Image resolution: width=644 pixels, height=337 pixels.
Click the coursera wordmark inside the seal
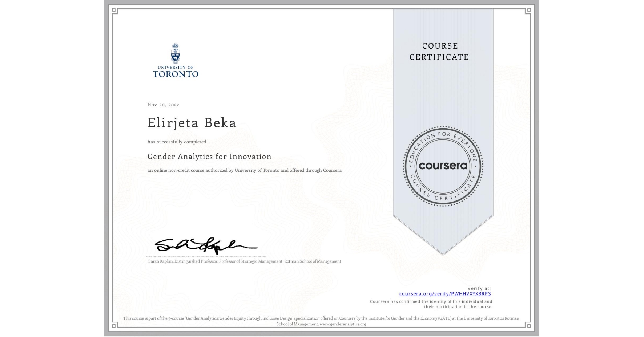pos(443,166)
